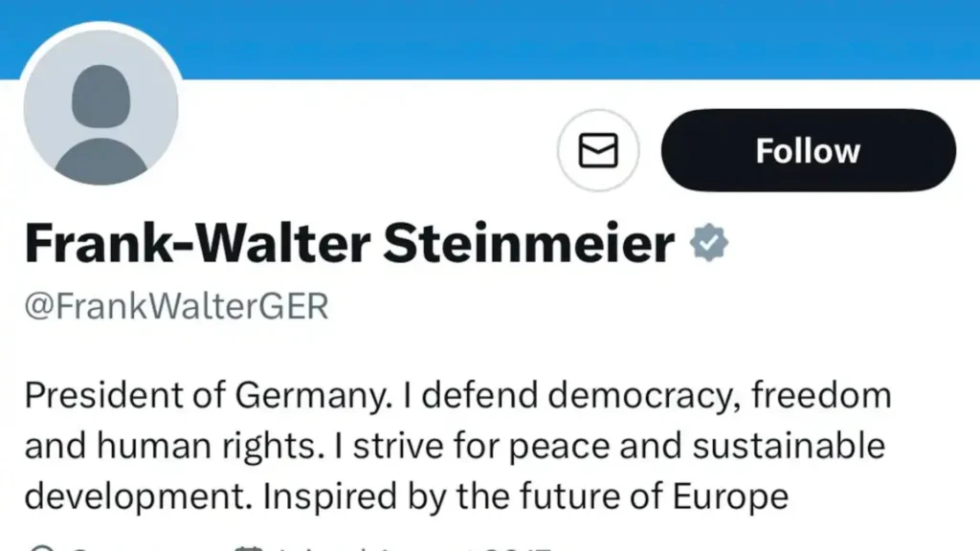This screenshot has width=980, height=551.
Task: Select the "President of Germany" bio text
Action: pos(208,395)
